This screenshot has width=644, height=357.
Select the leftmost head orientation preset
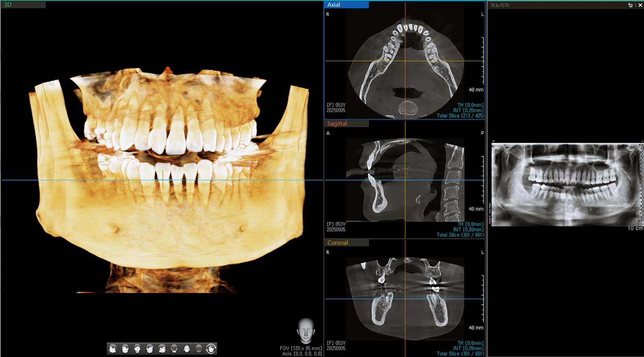(x=113, y=349)
